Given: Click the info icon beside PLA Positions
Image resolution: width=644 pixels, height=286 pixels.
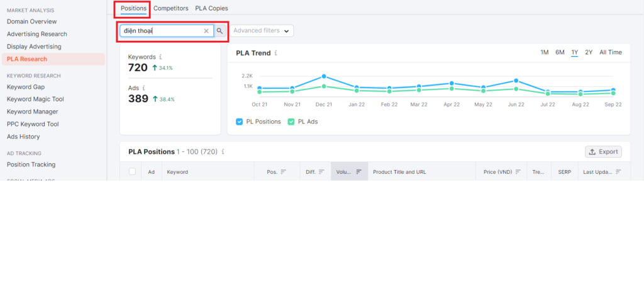Looking at the screenshot, I should [223, 152].
